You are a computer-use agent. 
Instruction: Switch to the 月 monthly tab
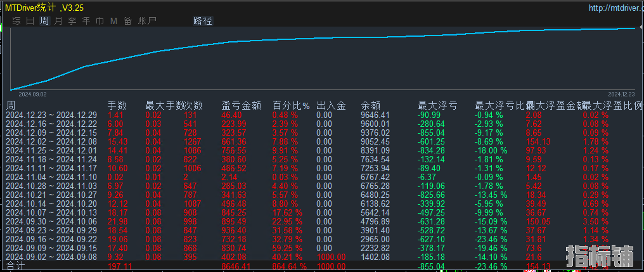[x=58, y=21]
